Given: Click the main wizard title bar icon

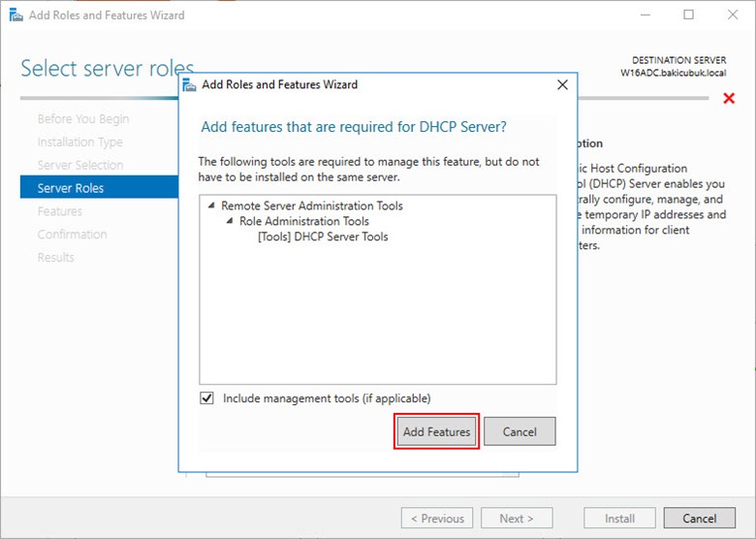Looking at the screenshot, I should (15, 15).
